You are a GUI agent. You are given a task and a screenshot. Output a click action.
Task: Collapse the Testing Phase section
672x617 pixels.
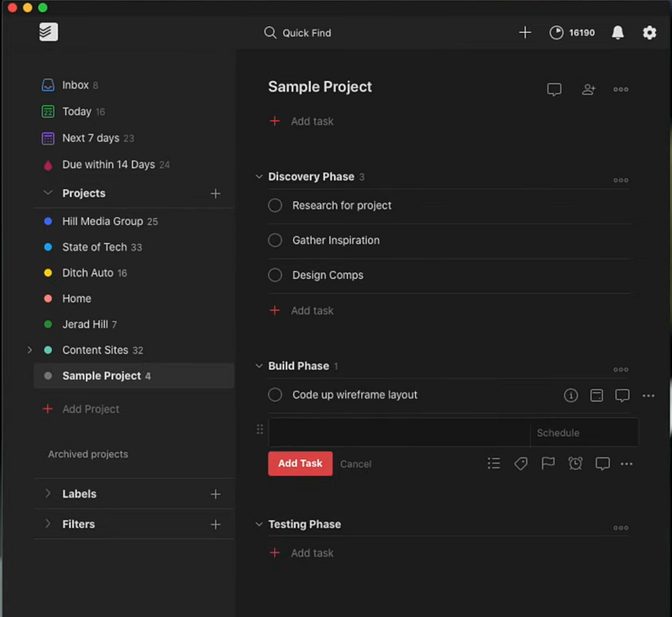coord(259,524)
